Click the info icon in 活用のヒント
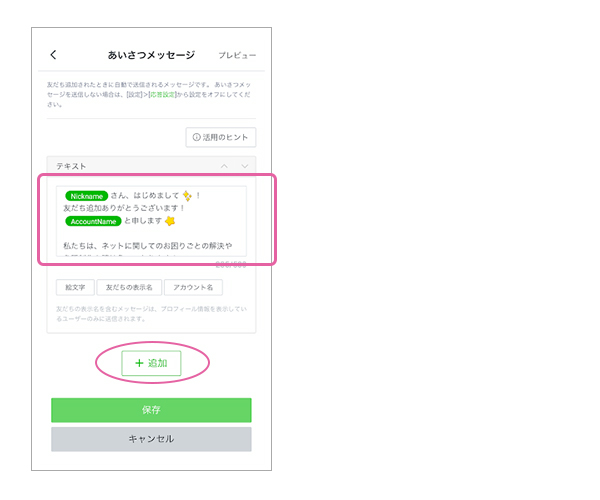 [197, 137]
